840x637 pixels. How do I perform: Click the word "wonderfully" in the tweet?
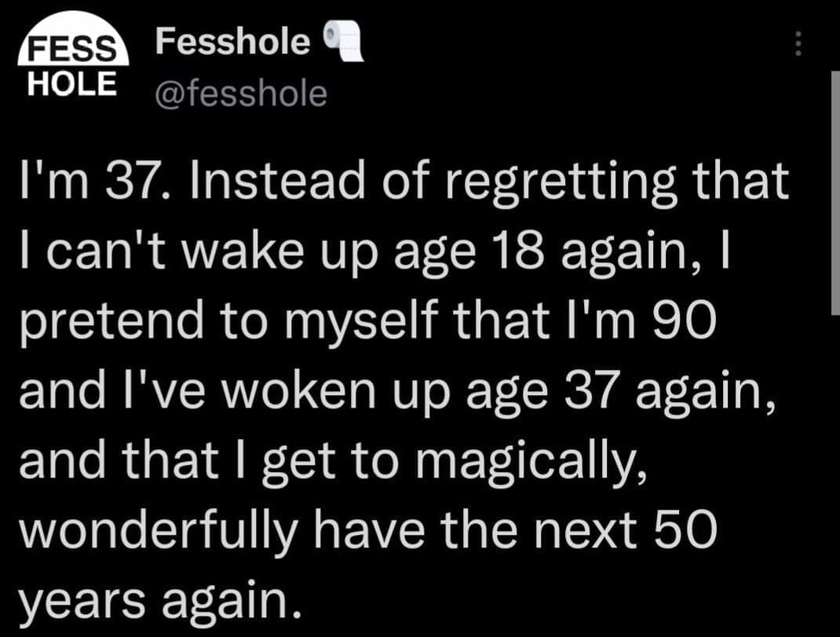pyautogui.click(x=158, y=533)
